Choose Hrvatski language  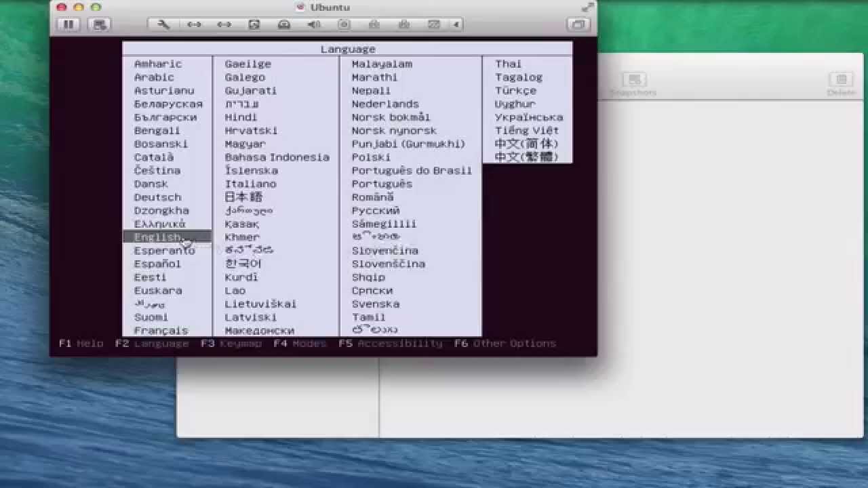pos(251,130)
